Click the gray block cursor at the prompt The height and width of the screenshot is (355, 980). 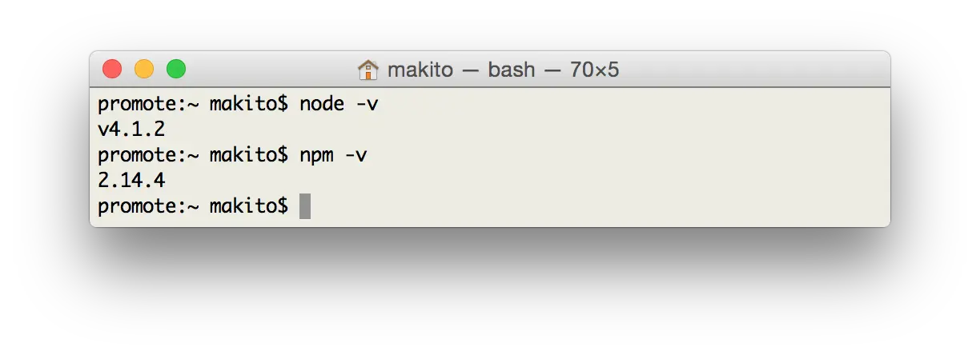point(305,205)
